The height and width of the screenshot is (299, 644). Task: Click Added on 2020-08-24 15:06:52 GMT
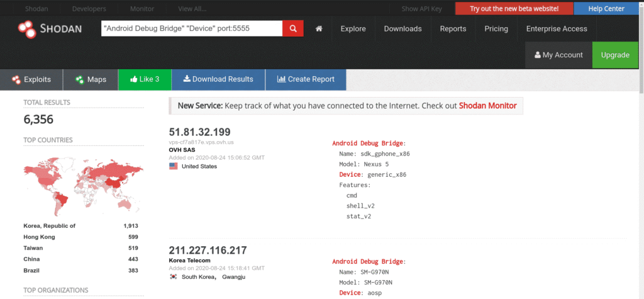[x=217, y=157]
